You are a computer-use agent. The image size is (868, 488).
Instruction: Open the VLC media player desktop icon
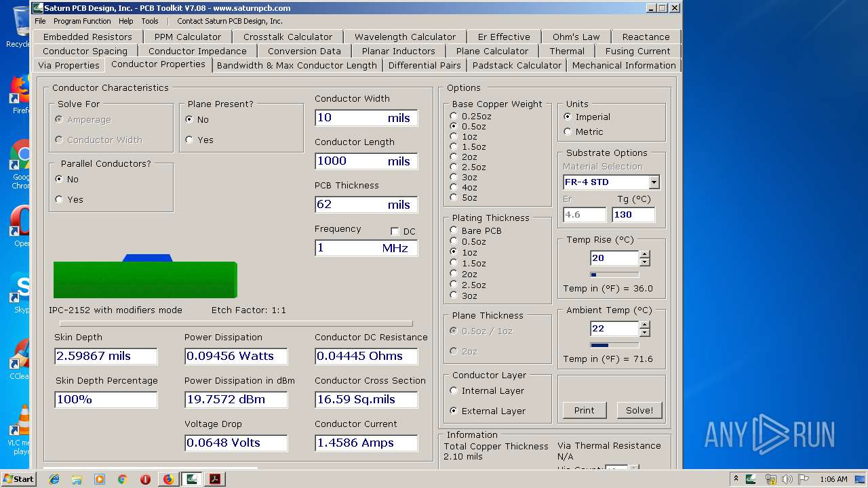20,430
